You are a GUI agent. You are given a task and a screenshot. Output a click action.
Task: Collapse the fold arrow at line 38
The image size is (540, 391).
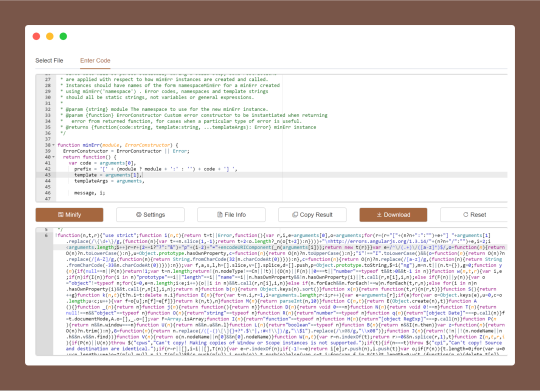pyautogui.click(x=53, y=145)
